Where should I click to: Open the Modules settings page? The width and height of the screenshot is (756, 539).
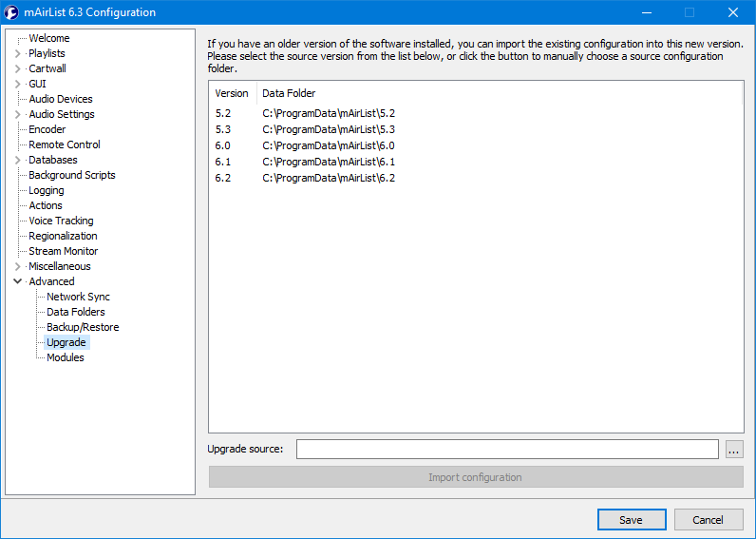coord(66,357)
